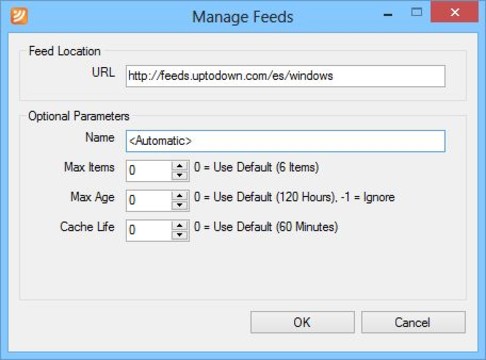486x360 pixels.
Task: Click the Optional Parameters group label
Action: pos(79,116)
